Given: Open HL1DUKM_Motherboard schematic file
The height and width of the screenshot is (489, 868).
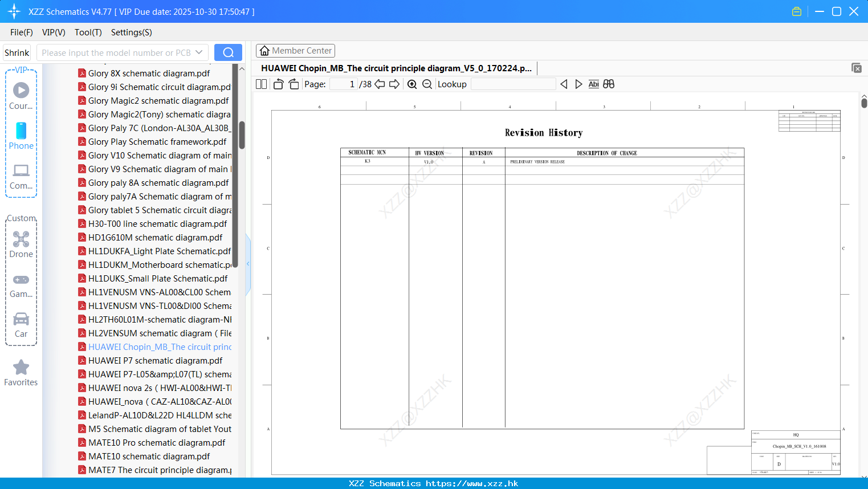Looking at the screenshot, I should coord(154,264).
